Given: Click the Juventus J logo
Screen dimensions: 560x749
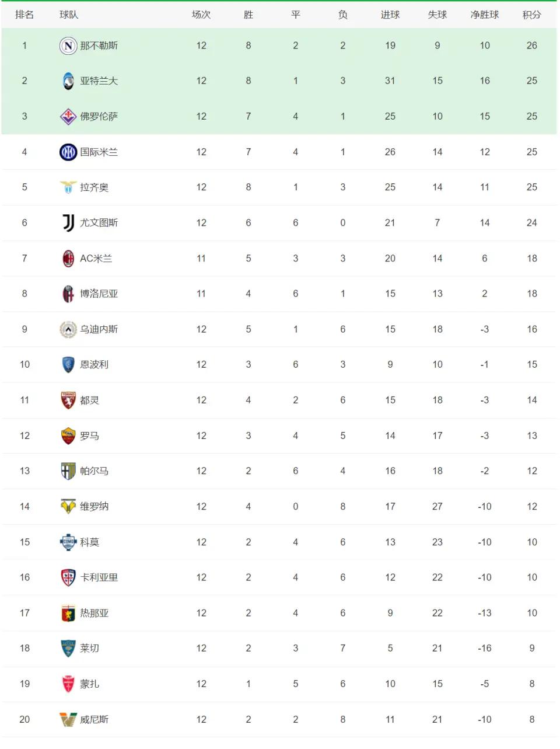Looking at the screenshot, I should click(x=68, y=223).
